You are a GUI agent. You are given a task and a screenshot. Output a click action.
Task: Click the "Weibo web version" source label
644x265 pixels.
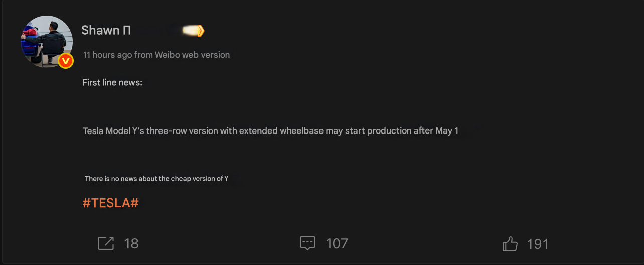click(x=192, y=55)
